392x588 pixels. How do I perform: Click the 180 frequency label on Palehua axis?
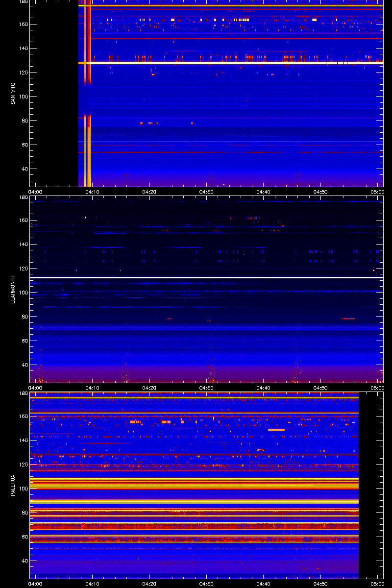(23, 394)
